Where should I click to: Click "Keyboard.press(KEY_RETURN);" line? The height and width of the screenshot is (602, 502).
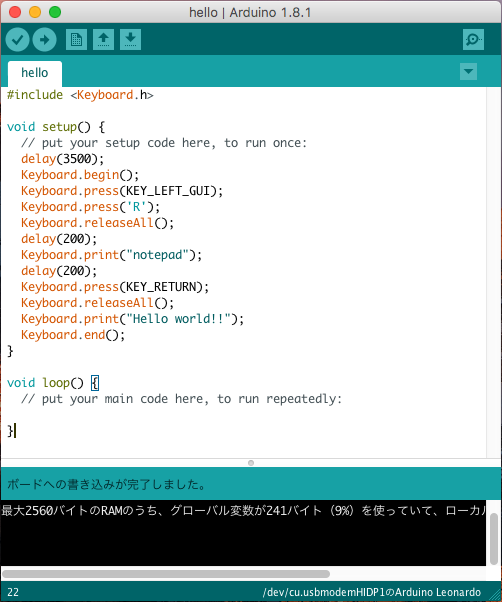[x=115, y=287]
